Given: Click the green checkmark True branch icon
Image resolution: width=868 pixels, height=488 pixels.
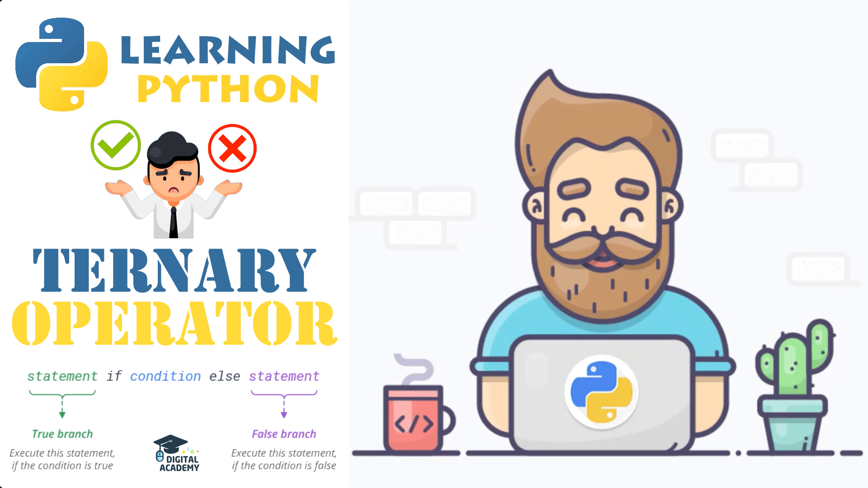Looking at the screenshot, I should (x=114, y=143).
